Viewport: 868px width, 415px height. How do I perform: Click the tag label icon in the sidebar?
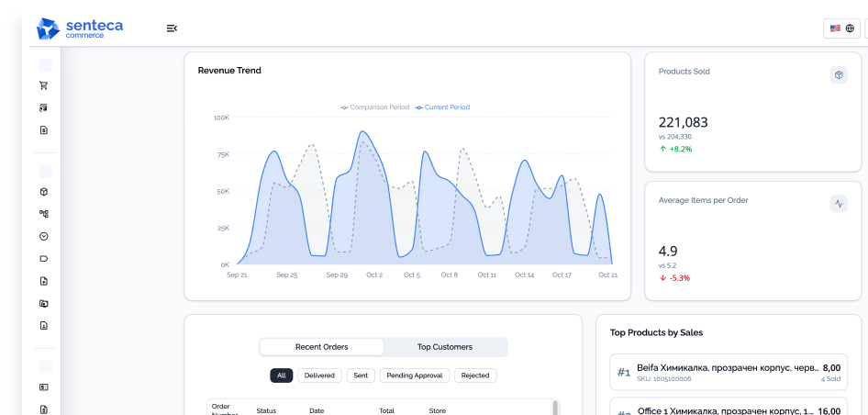point(44,259)
